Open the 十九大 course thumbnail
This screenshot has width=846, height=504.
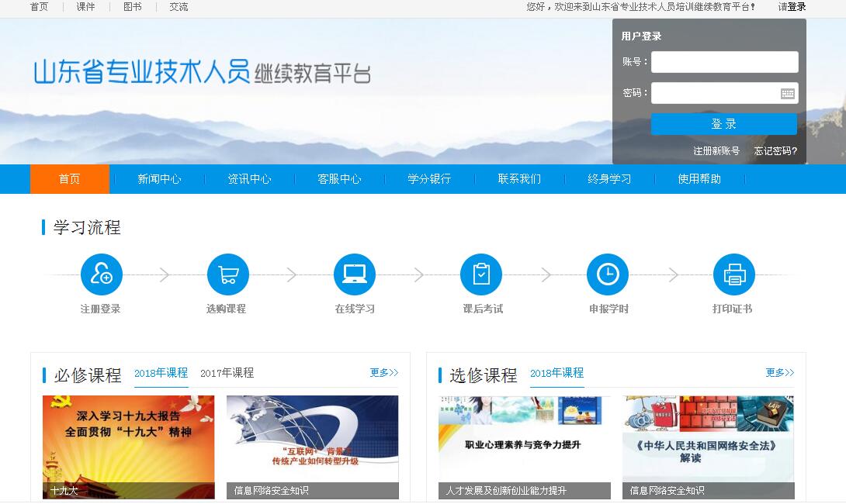coord(128,446)
